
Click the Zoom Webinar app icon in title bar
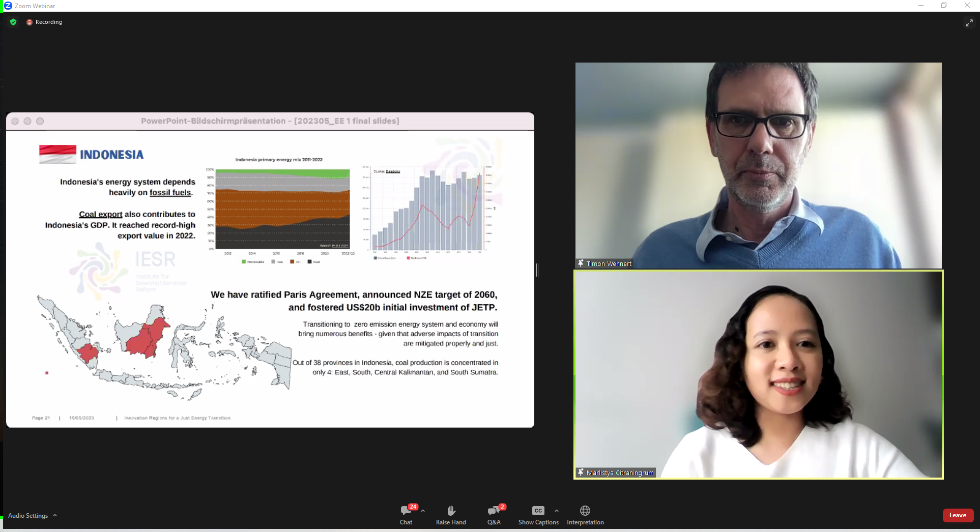pyautogui.click(x=8, y=6)
